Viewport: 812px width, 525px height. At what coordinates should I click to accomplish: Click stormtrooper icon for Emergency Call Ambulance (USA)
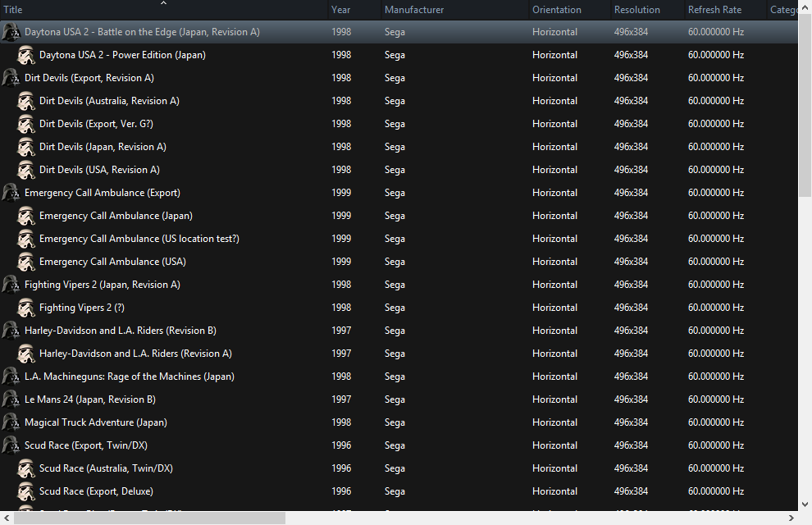click(25, 262)
